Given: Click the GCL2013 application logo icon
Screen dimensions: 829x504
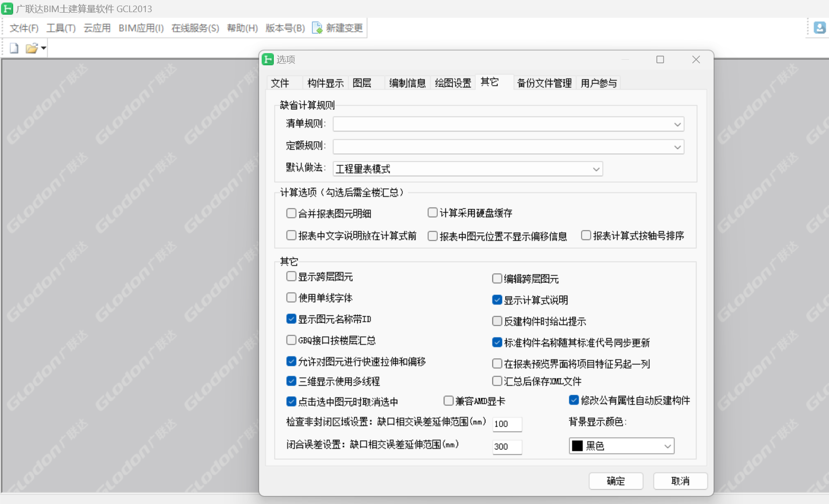Looking at the screenshot, I should [7, 9].
